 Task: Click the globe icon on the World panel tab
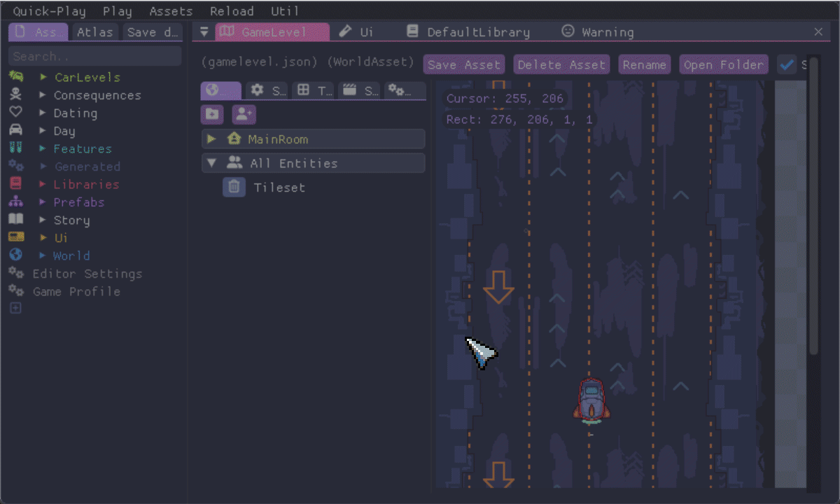click(x=213, y=90)
